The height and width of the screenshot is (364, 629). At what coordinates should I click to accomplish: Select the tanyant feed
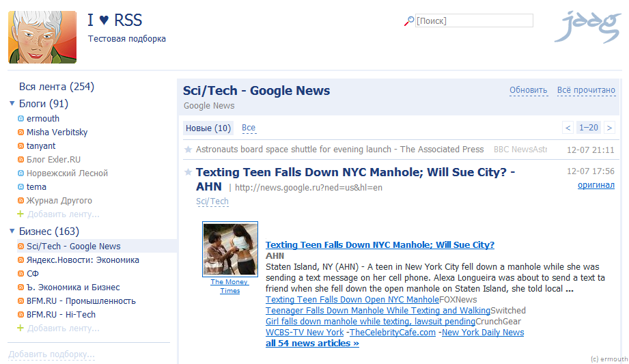click(41, 145)
